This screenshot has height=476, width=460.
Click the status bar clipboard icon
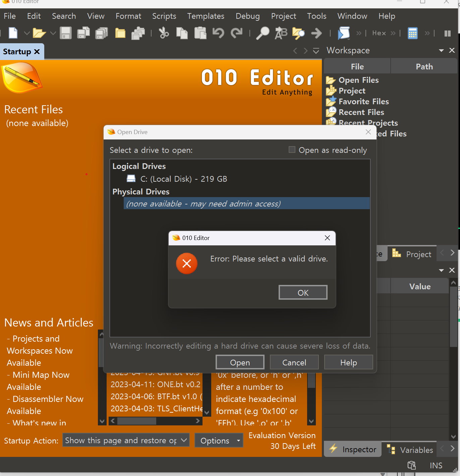pyautogui.click(x=411, y=465)
